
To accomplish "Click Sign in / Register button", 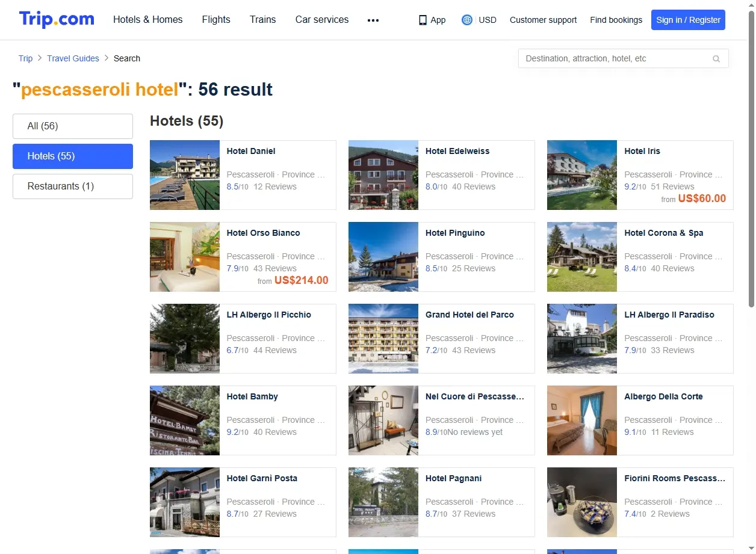I will tap(688, 20).
